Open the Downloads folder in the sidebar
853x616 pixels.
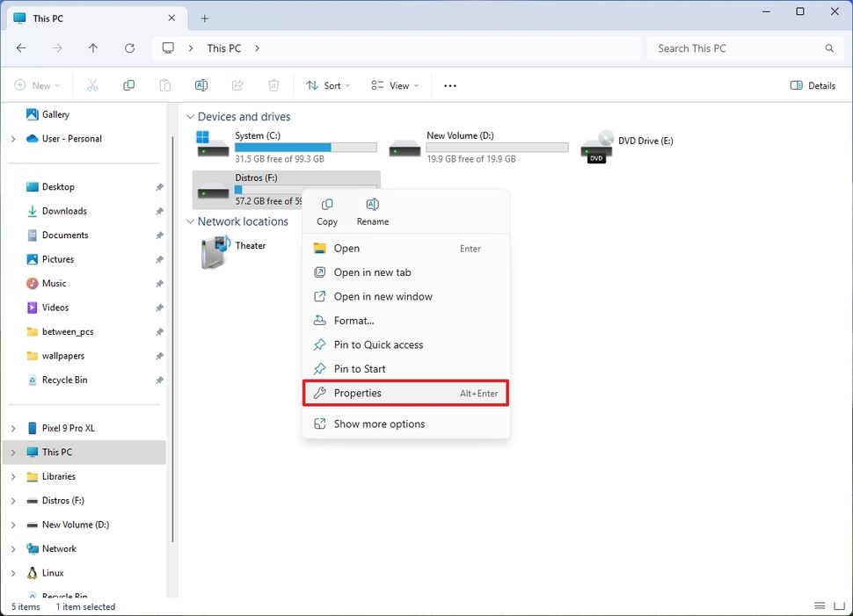coord(62,211)
